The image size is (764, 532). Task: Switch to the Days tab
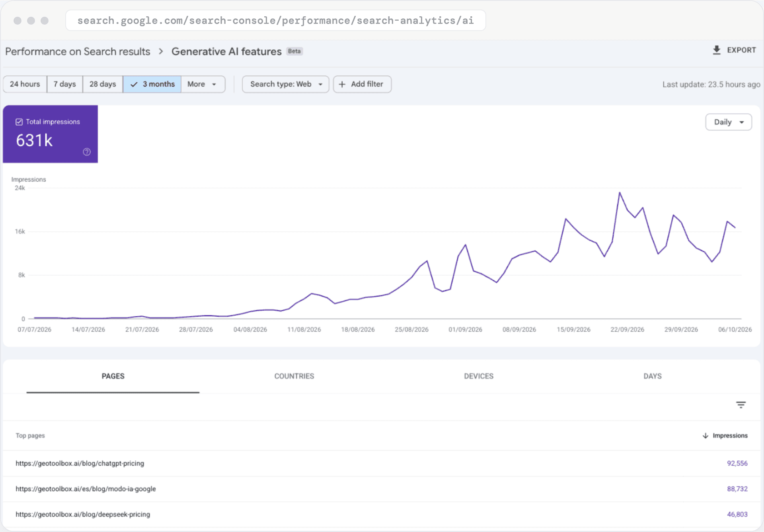tap(653, 376)
